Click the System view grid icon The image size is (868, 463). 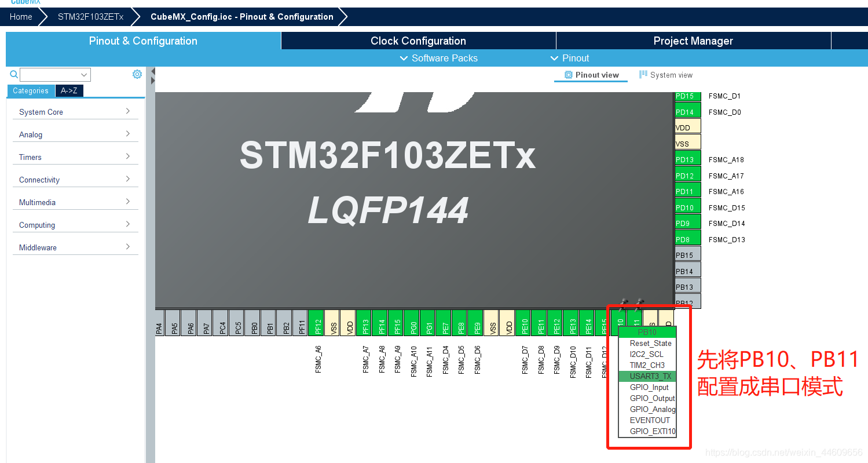pyautogui.click(x=643, y=75)
